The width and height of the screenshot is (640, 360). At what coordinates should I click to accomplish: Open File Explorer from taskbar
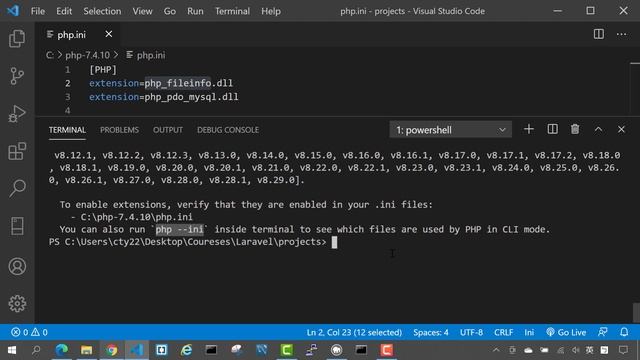pos(87,350)
